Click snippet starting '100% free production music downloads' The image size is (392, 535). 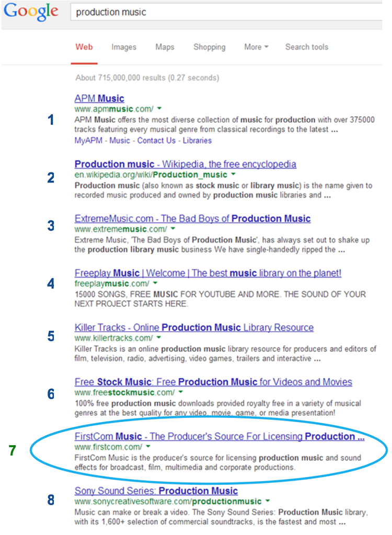(218, 408)
